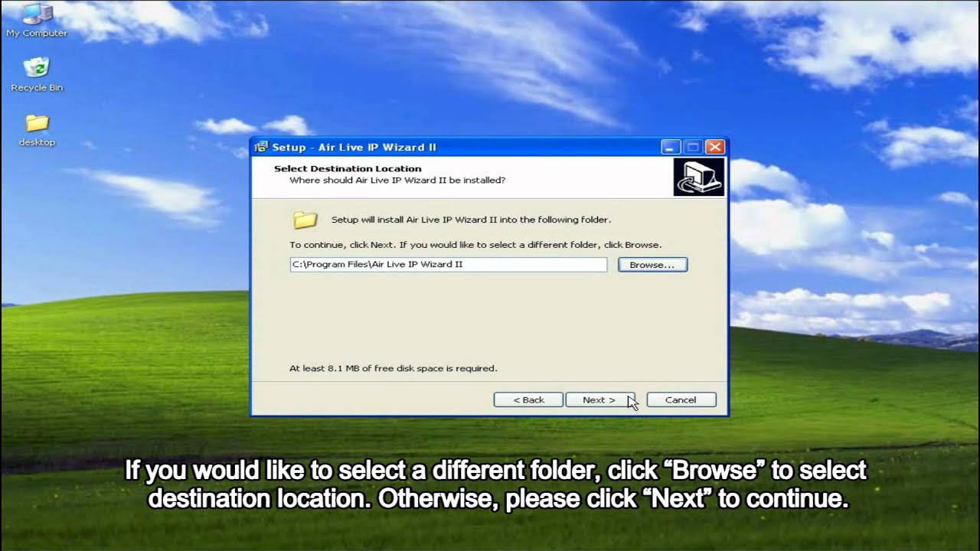Click the destination folder path field
Screen dimensions: 980x551
tap(448, 265)
